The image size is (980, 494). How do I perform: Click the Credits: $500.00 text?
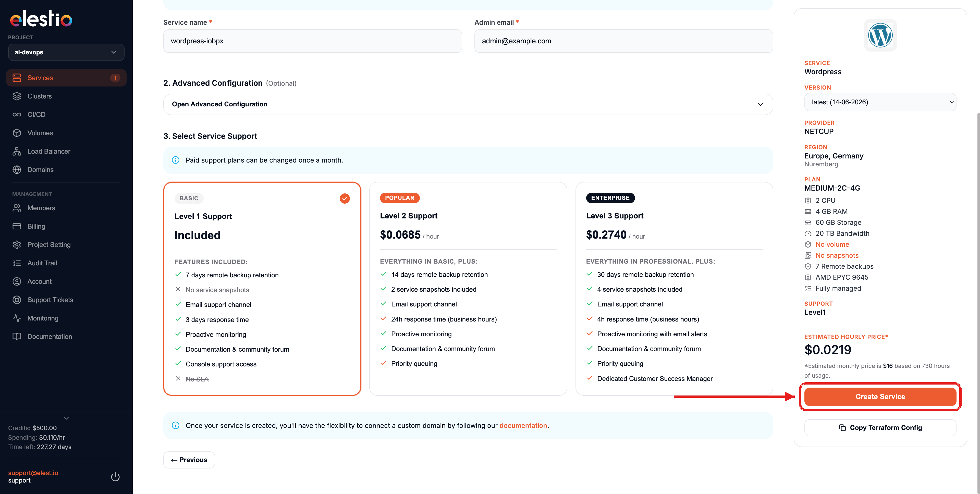point(32,428)
